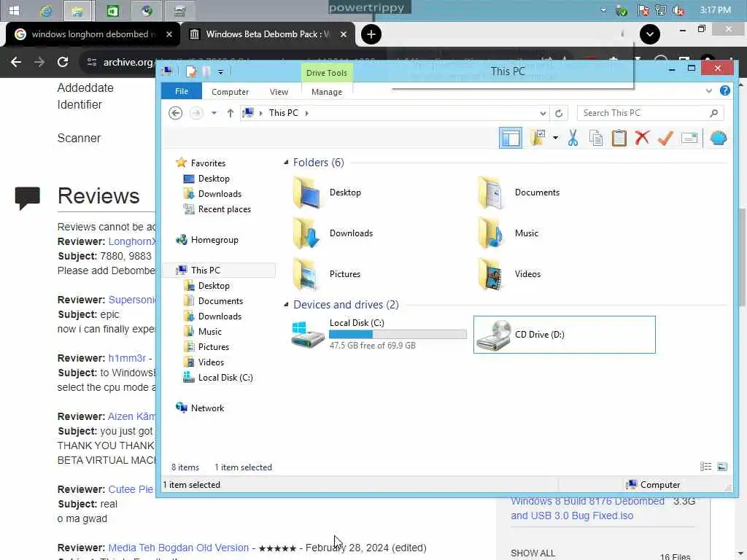The width and height of the screenshot is (747, 560).
Task: Open the browser tab search dropdown
Action: [x=650, y=34]
